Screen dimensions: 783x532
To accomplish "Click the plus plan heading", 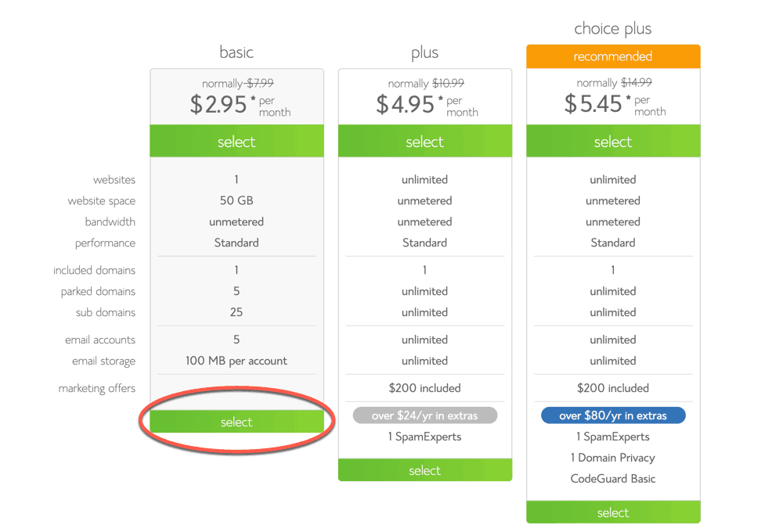I will click(424, 52).
